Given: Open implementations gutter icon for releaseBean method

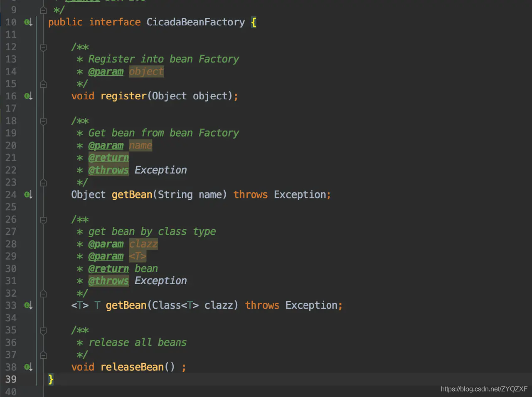Looking at the screenshot, I should click(x=28, y=367).
